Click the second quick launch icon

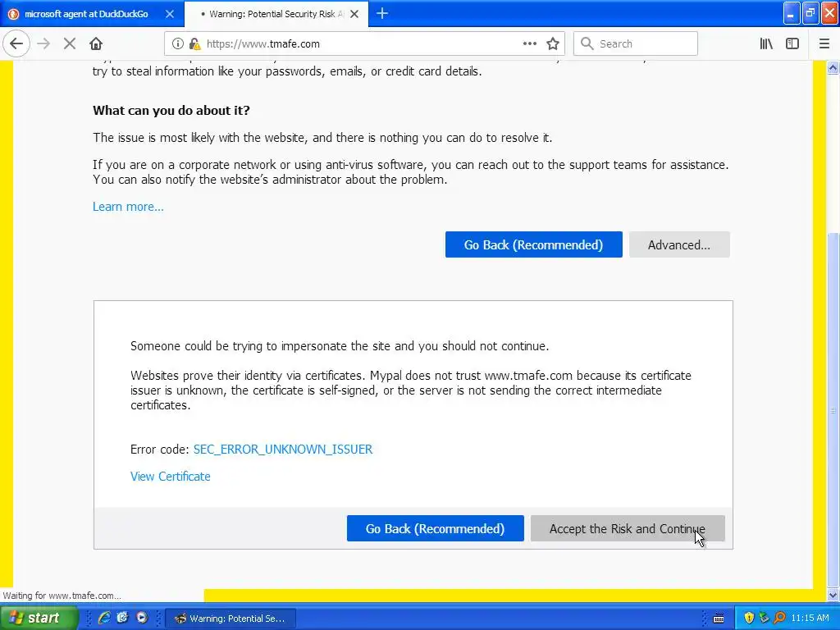click(123, 619)
